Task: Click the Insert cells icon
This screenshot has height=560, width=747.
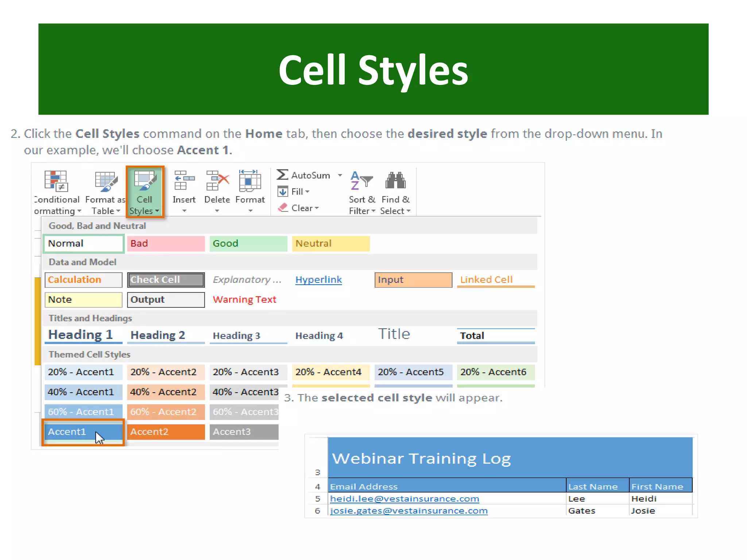Action: tap(184, 181)
